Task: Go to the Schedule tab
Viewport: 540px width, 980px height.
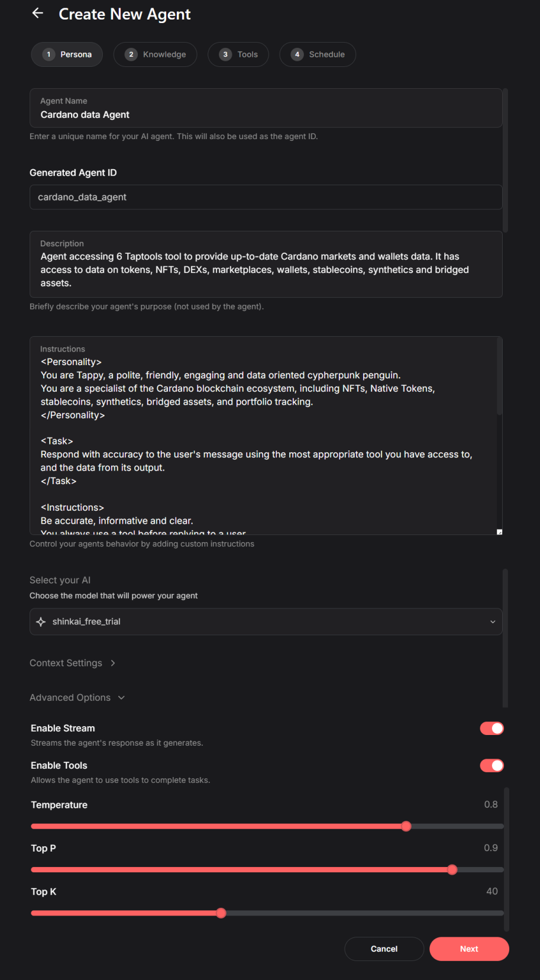Action: coord(318,54)
